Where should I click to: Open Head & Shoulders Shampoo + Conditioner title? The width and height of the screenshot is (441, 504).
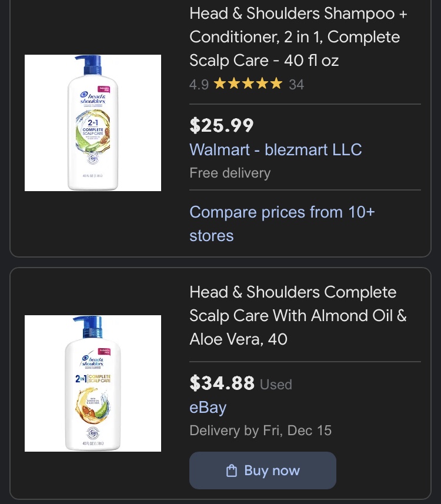coord(298,36)
